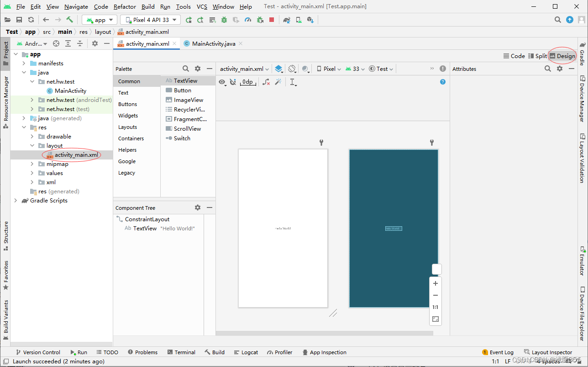Click the Sync Project with Gradle icon
Viewport: 588px width, 367px height.
point(287,20)
